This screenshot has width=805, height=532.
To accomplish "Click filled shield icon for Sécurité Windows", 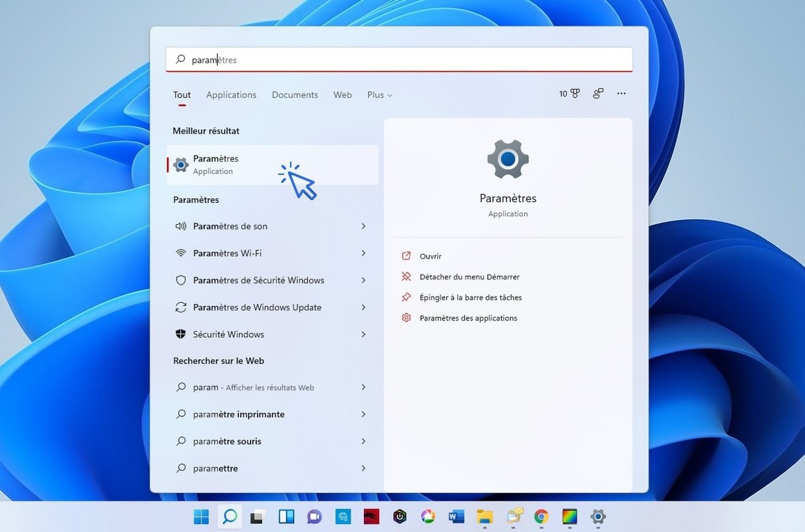I will pos(180,334).
